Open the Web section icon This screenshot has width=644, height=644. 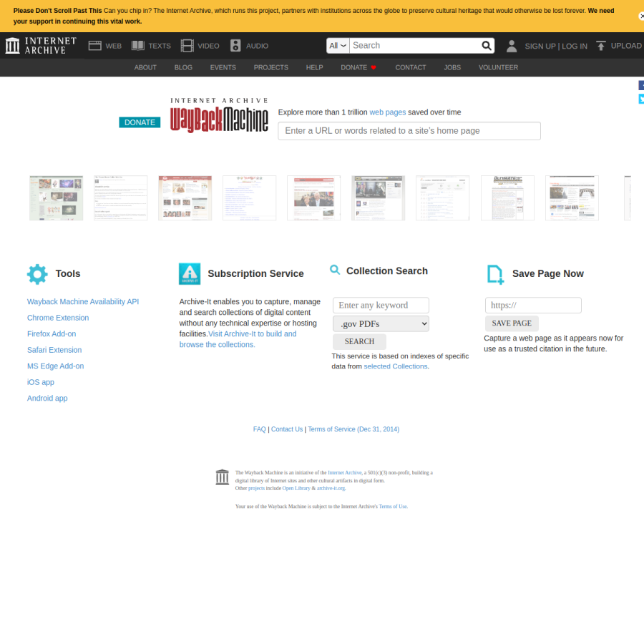point(95,46)
